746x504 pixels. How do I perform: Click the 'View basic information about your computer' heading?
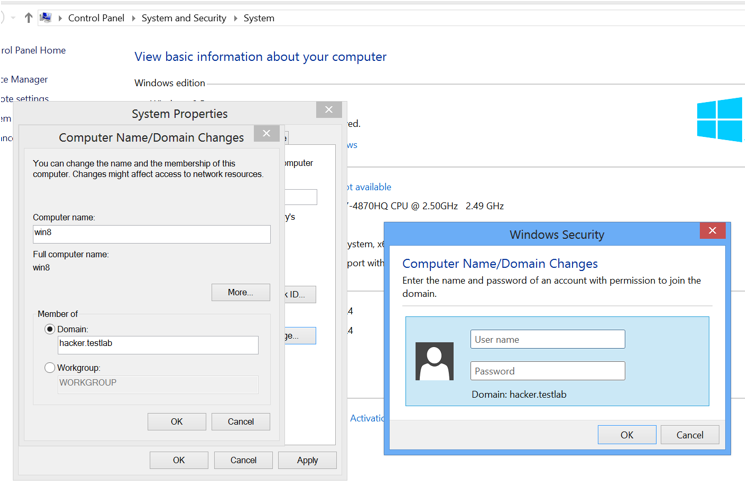(260, 57)
